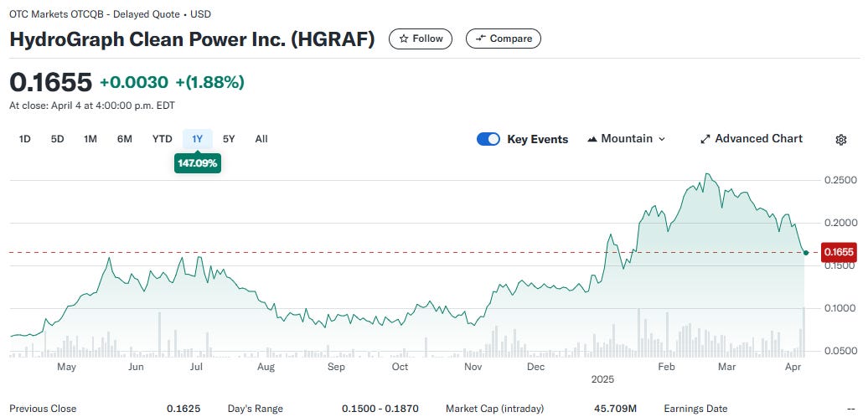
Task: Click the 0.1000 y-axis label
Action: [840, 308]
